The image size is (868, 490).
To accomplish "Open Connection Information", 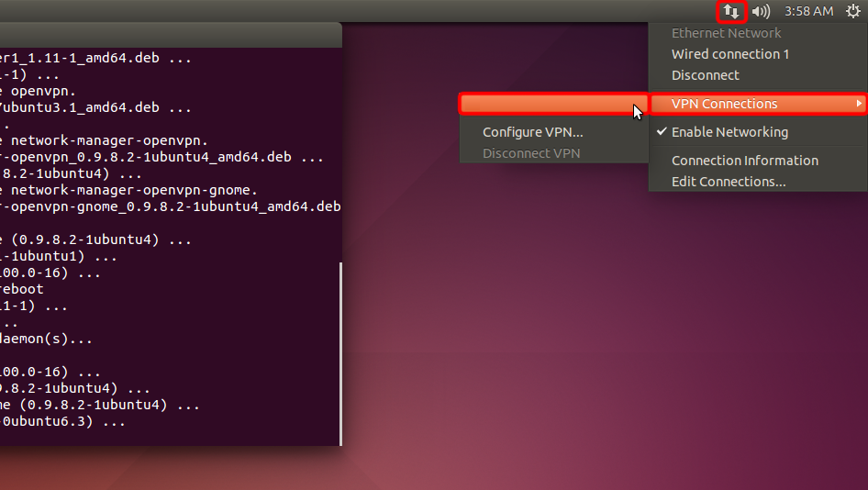I will pos(744,161).
